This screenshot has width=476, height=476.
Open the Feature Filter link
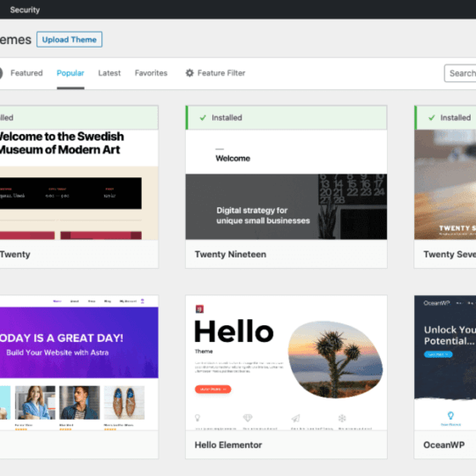click(x=215, y=73)
